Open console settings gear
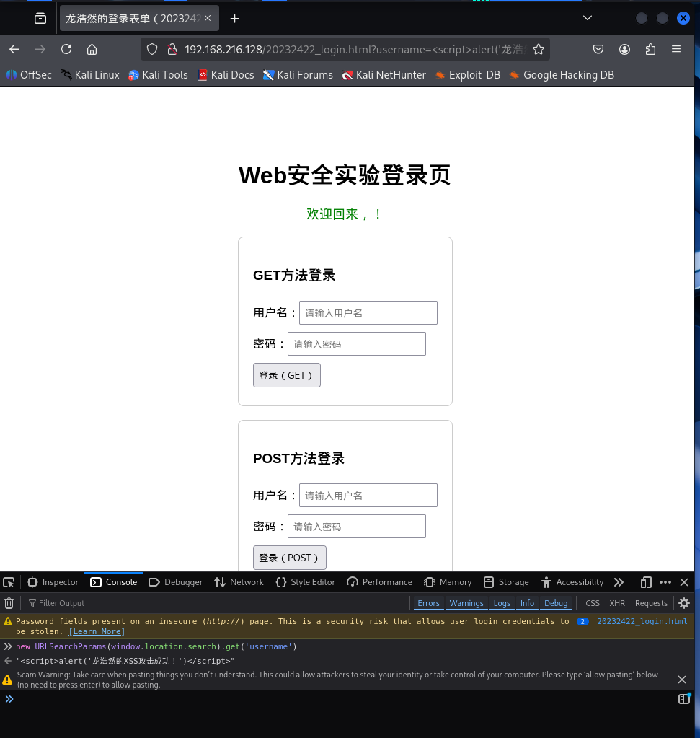Image resolution: width=700 pixels, height=738 pixels. coord(684,603)
